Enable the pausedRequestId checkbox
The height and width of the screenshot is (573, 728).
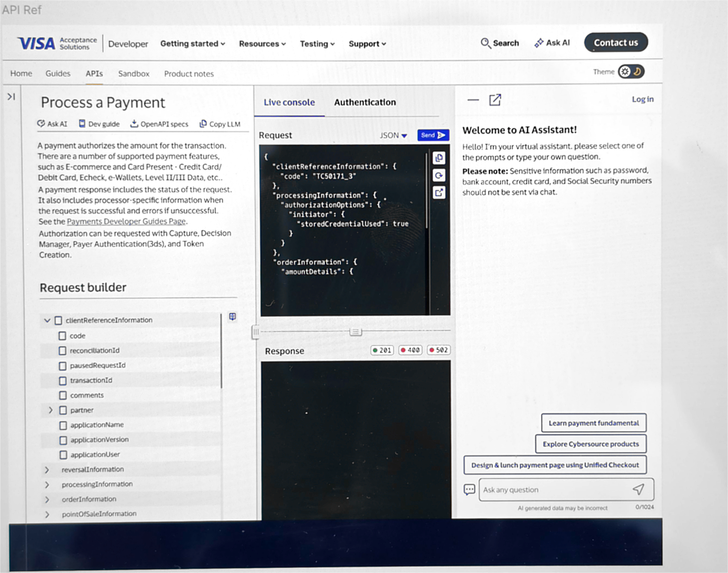pos(63,366)
